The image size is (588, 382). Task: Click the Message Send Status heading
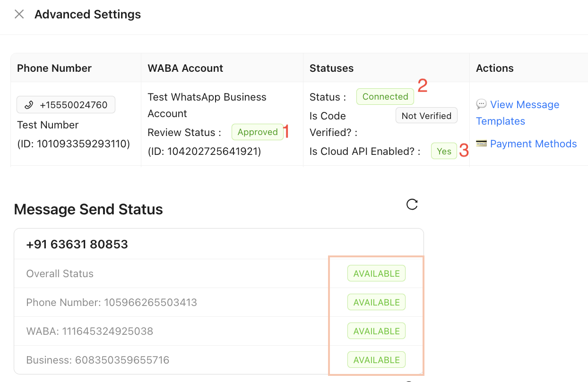tap(88, 209)
